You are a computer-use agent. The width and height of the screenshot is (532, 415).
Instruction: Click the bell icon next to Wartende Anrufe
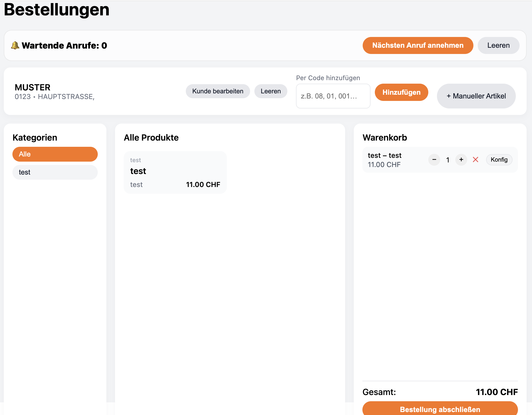15,45
